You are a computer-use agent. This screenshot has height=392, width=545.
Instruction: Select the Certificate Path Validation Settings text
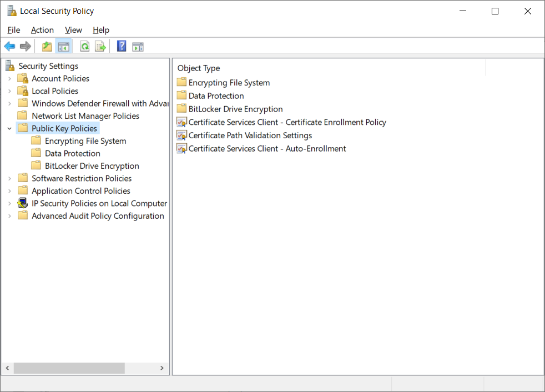(x=250, y=135)
